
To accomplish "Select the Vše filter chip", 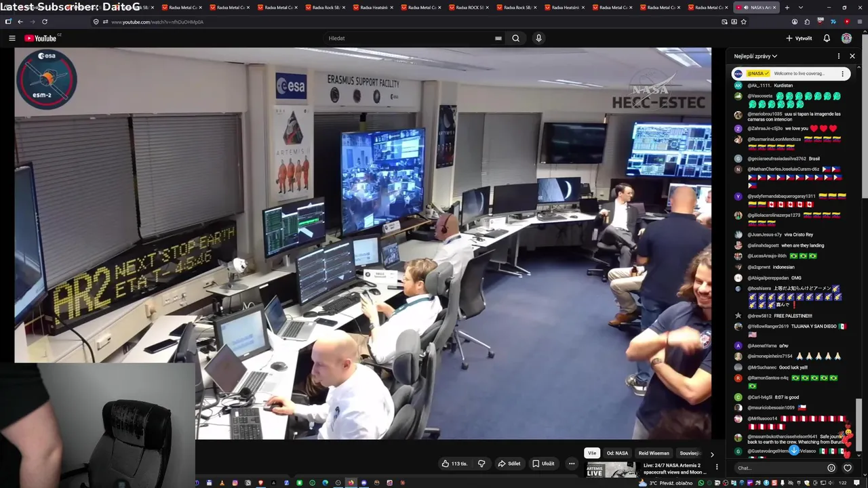I will [592, 453].
